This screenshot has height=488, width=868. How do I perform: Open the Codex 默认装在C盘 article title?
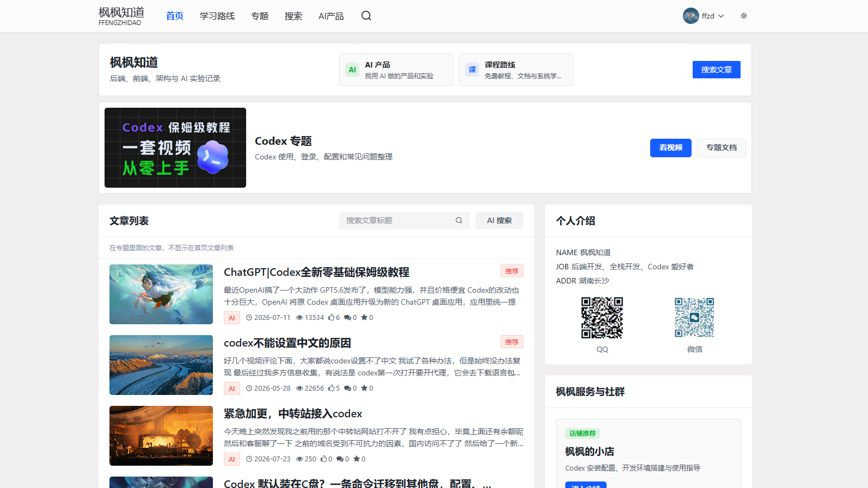point(358,483)
